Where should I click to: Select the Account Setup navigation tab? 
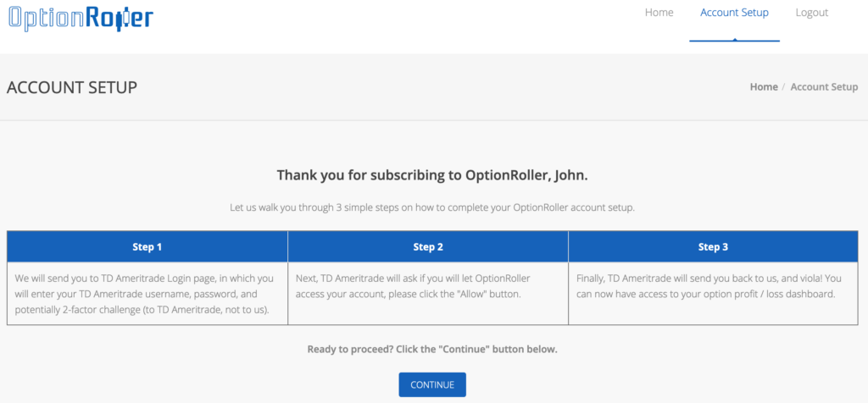point(734,13)
